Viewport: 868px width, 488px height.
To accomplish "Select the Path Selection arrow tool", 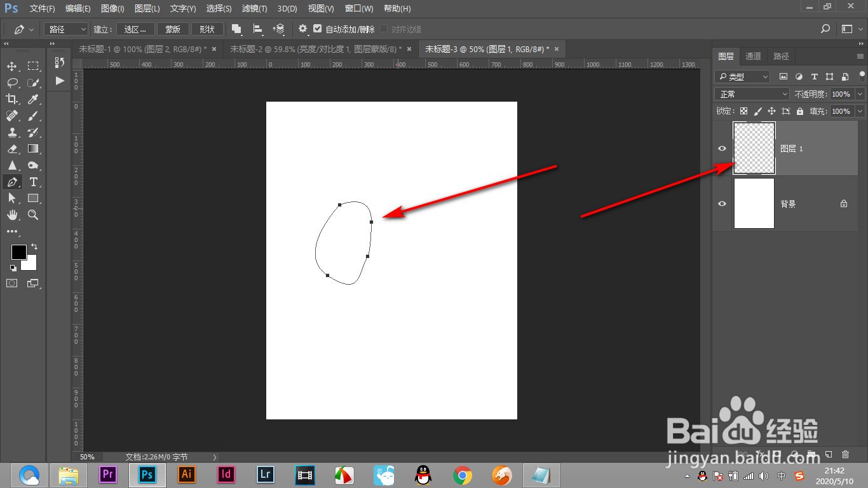I will (x=12, y=198).
